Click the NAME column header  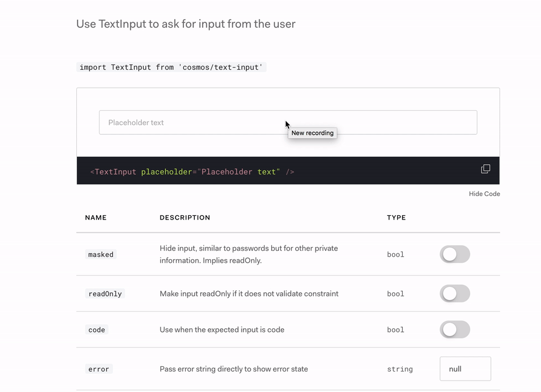[x=96, y=217]
